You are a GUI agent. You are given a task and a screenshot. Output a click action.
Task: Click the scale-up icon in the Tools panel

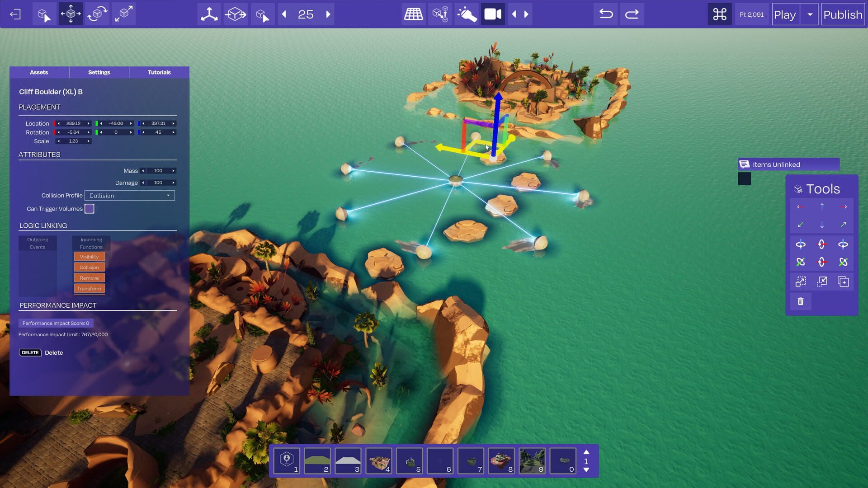[801, 281]
